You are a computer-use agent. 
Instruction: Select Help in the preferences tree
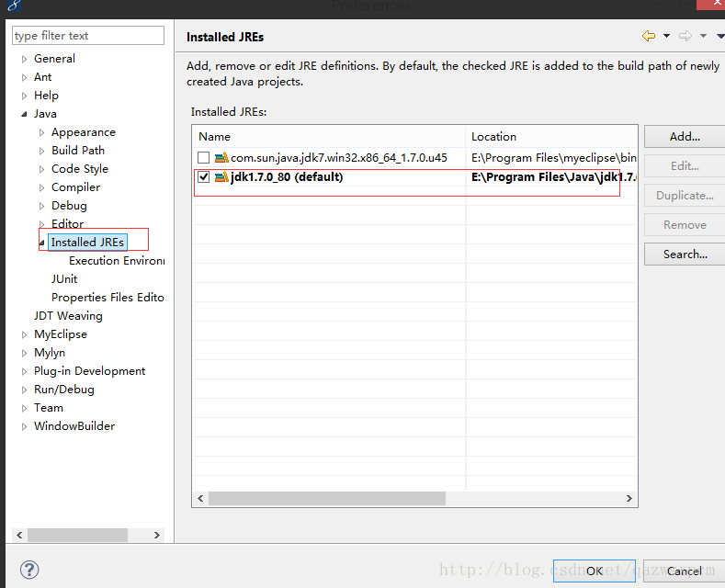(x=46, y=96)
